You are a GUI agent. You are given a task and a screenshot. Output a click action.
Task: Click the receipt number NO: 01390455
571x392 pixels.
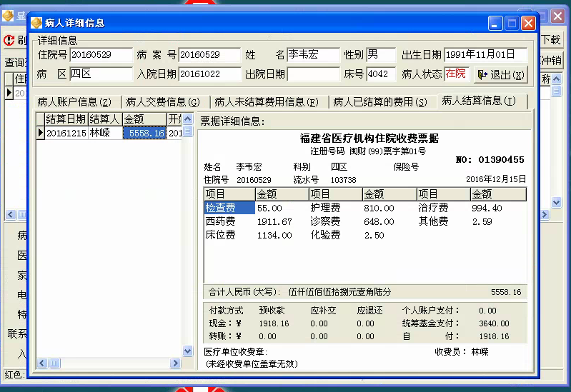coord(490,160)
